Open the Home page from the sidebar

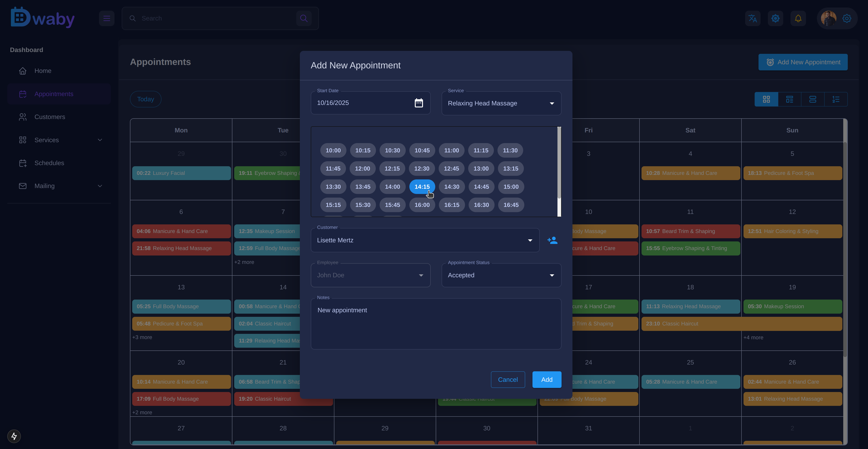pos(43,71)
